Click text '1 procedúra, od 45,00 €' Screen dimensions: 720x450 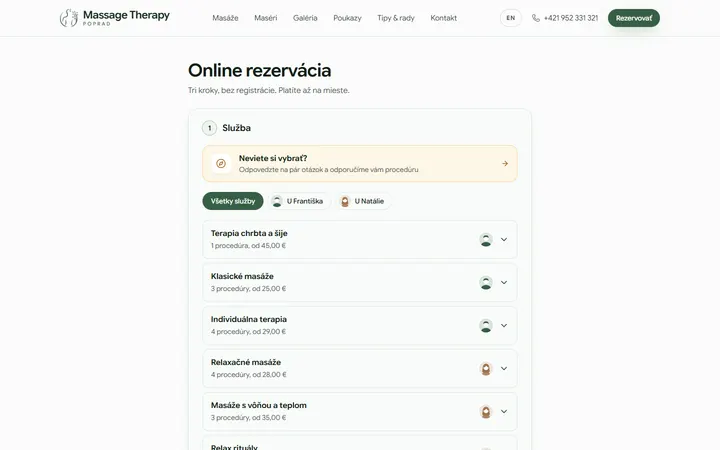click(x=248, y=246)
